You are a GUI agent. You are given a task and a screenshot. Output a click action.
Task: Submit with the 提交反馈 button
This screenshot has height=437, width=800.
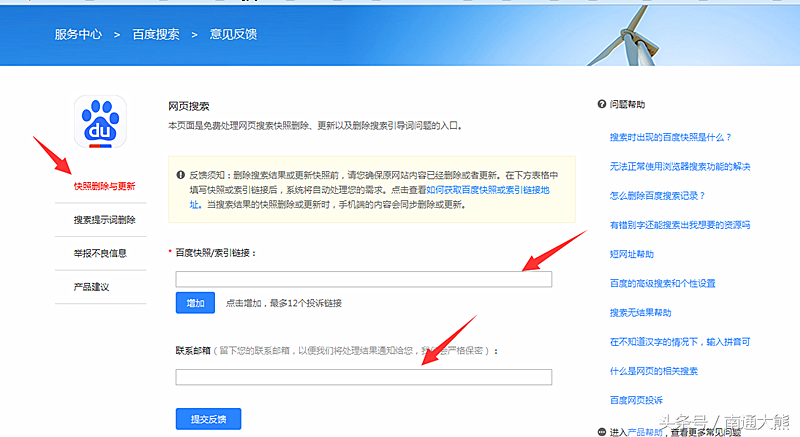click(209, 419)
